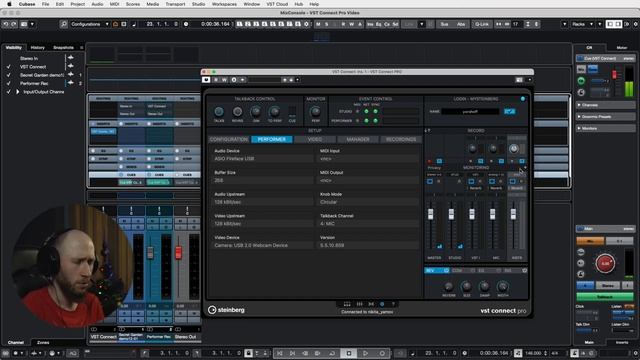Click the SIZE reverb knob
This screenshot has width=640, height=360.
467,287
